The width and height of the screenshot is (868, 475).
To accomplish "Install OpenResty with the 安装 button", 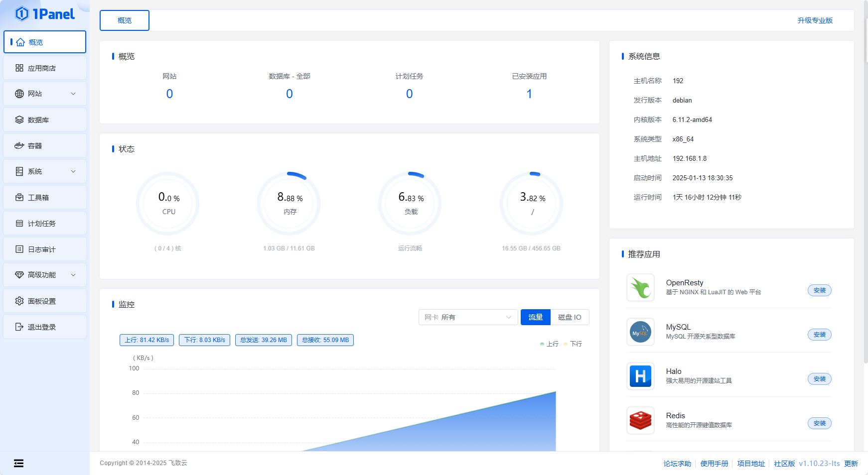I will [819, 290].
